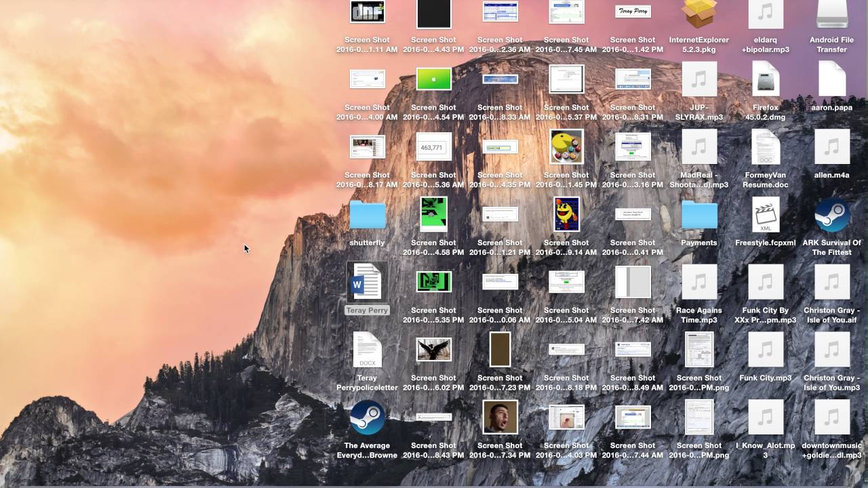
Task: Select the downtownmusic+goldie mp3 file
Action: [832, 417]
